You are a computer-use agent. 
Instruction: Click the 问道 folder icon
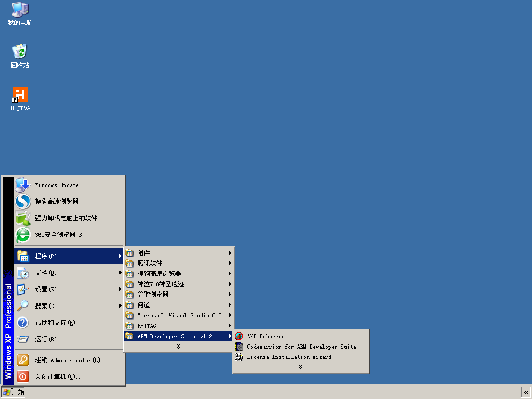click(x=129, y=305)
